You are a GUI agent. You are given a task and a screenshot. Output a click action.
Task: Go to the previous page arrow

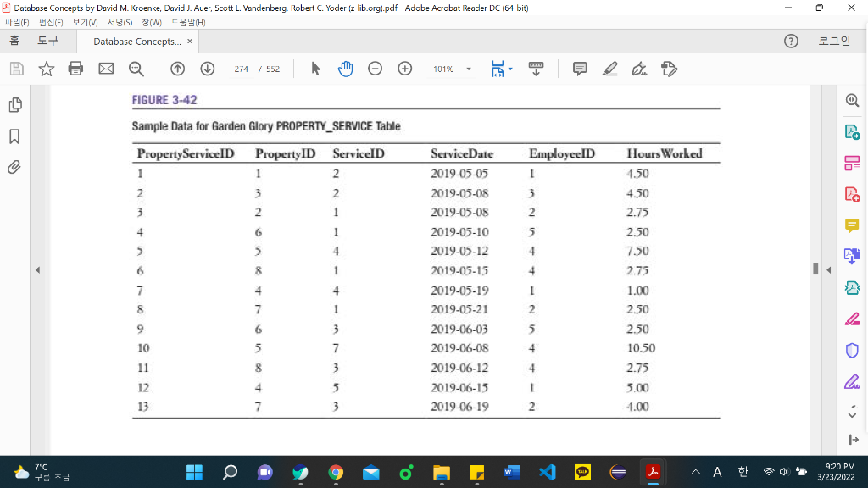tap(178, 69)
